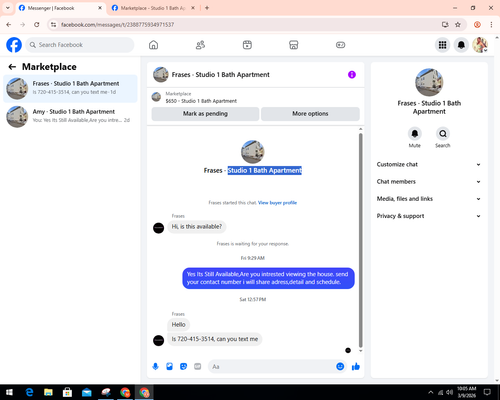The width and height of the screenshot is (500, 400).
Task: Reload the page in Chrome
Action: click(x=37, y=25)
